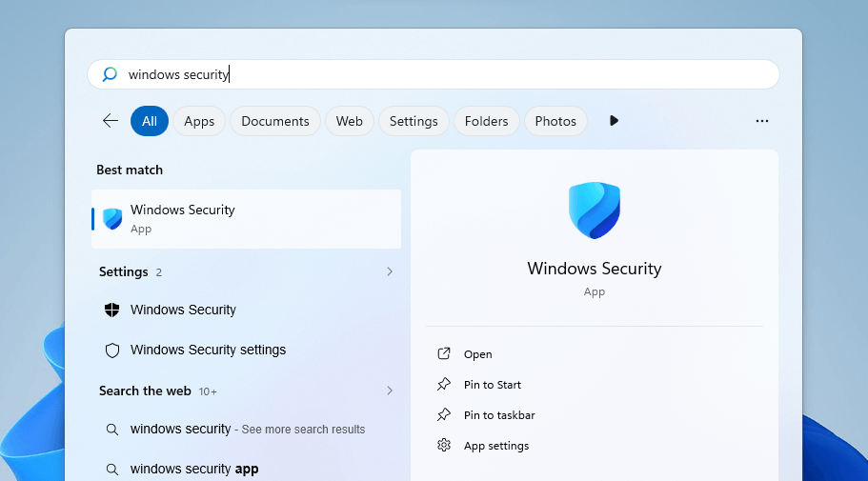Click the pin icon next to Pin to Start

click(443, 384)
